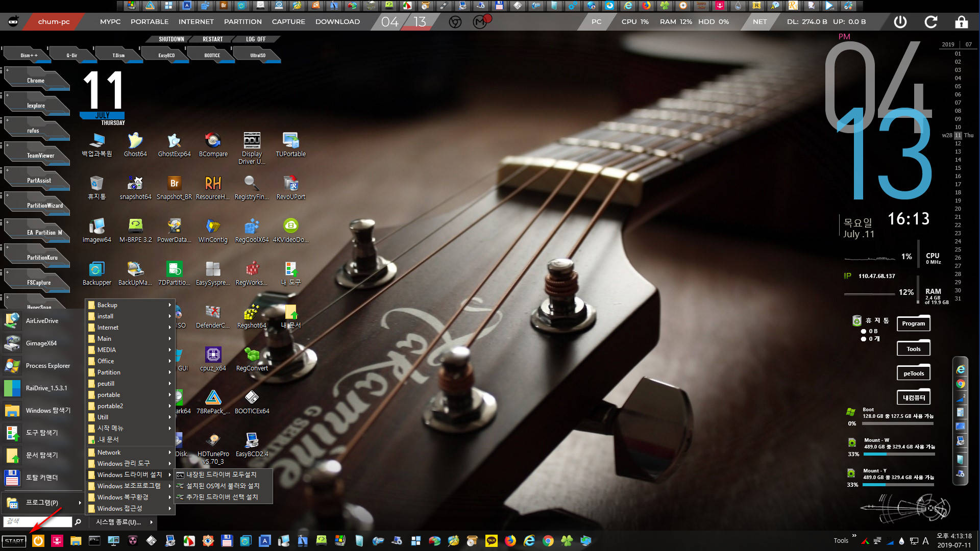Launch cpuz_x64 icon
Screen dimensions: 980x551
[x=213, y=359]
